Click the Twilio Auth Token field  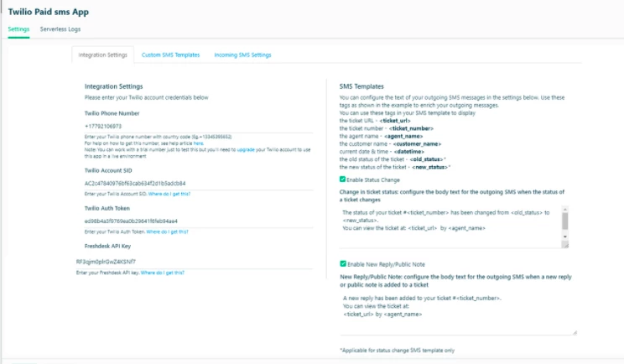199,221
